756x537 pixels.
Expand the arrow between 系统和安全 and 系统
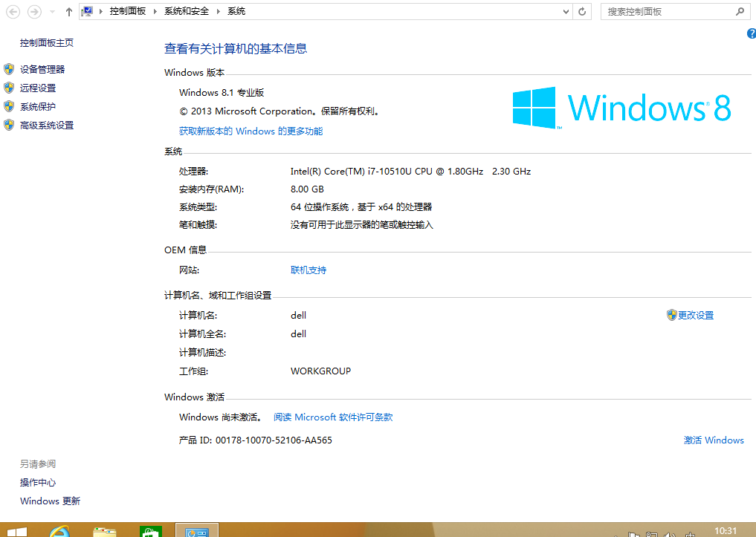click(x=218, y=11)
